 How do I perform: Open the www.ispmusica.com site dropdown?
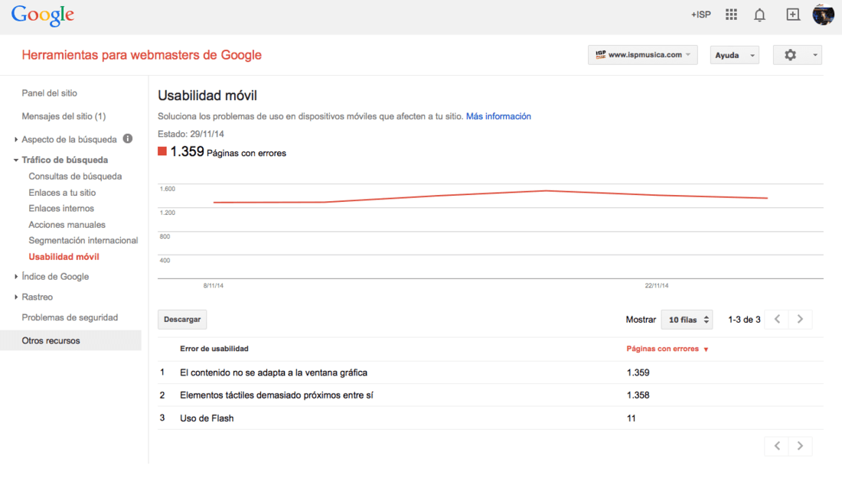[x=643, y=55]
